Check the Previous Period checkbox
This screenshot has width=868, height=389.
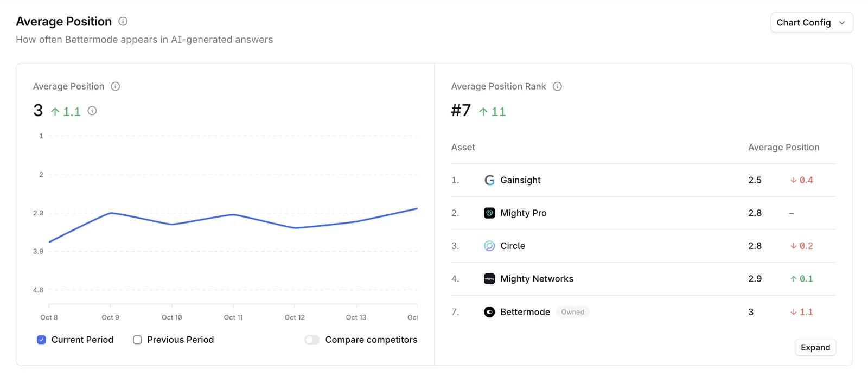137,340
